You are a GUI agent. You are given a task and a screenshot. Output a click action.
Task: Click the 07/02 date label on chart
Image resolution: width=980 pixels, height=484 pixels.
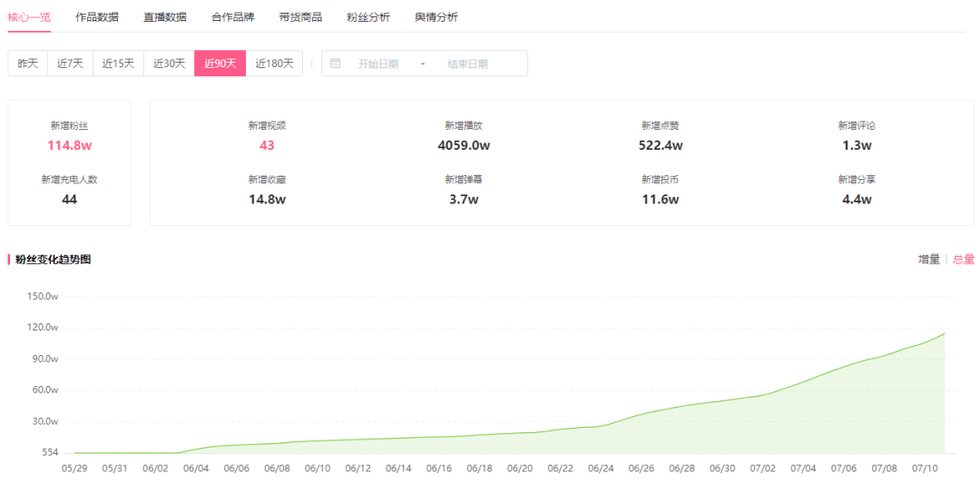pyautogui.click(x=763, y=468)
